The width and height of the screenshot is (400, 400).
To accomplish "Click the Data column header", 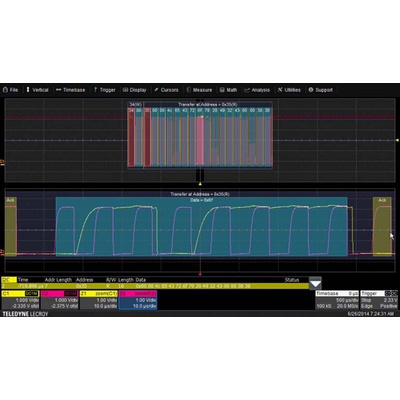I will click(x=141, y=280).
